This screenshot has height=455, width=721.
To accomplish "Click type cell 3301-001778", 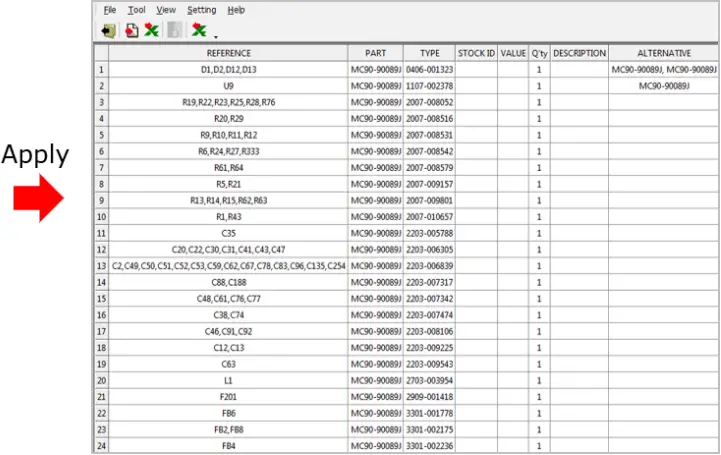I will (x=429, y=413).
